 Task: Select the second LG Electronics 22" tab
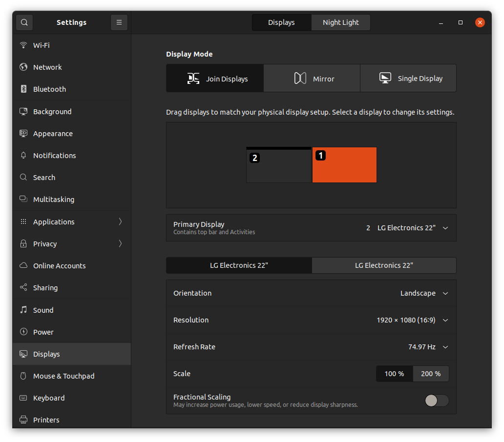click(384, 265)
